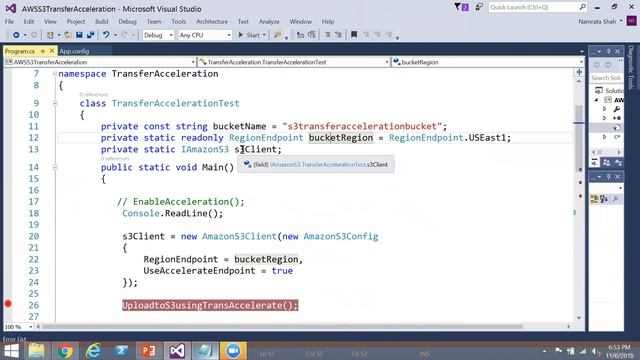
Task: Collapse the Main method outline
Action: (55, 167)
